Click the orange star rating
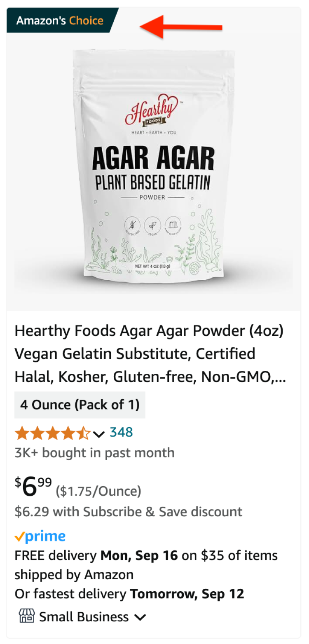Image resolution: width=309 pixels, height=644 pixels. tap(52, 433)
